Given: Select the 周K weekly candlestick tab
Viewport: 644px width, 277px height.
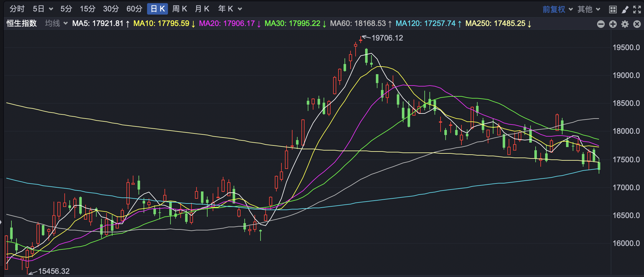Looking at the screenshot, I should coord(180,9).
